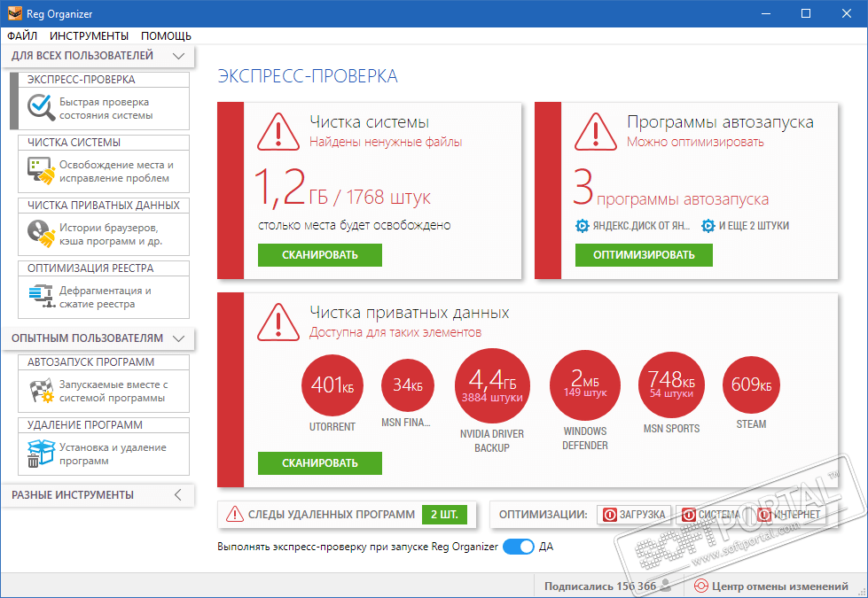Click the 2 ШТ. green badge
The height and width of the screenshot is (598, 868).
click(444, 515)
